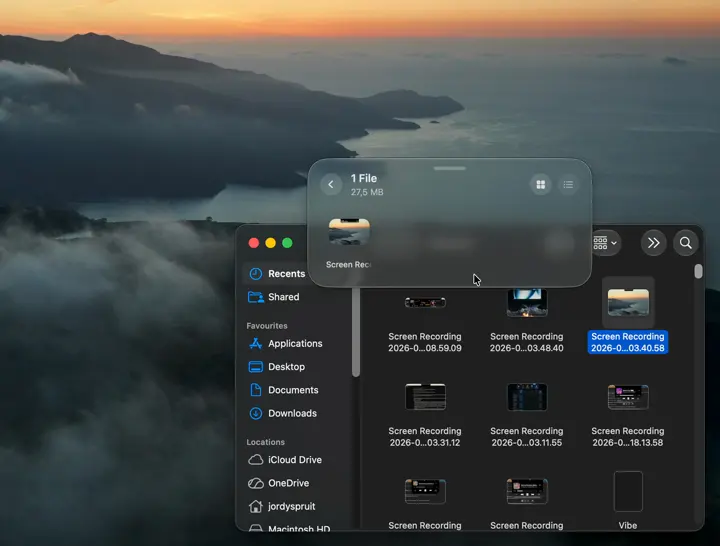
Task: Switch popup to grid view
Action: click(x=540, y=185)
